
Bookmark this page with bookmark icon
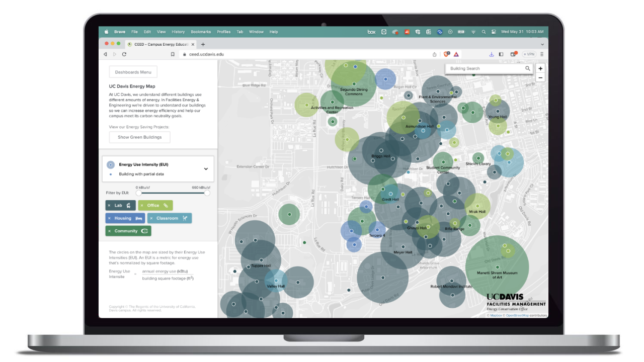click(173, 54)
